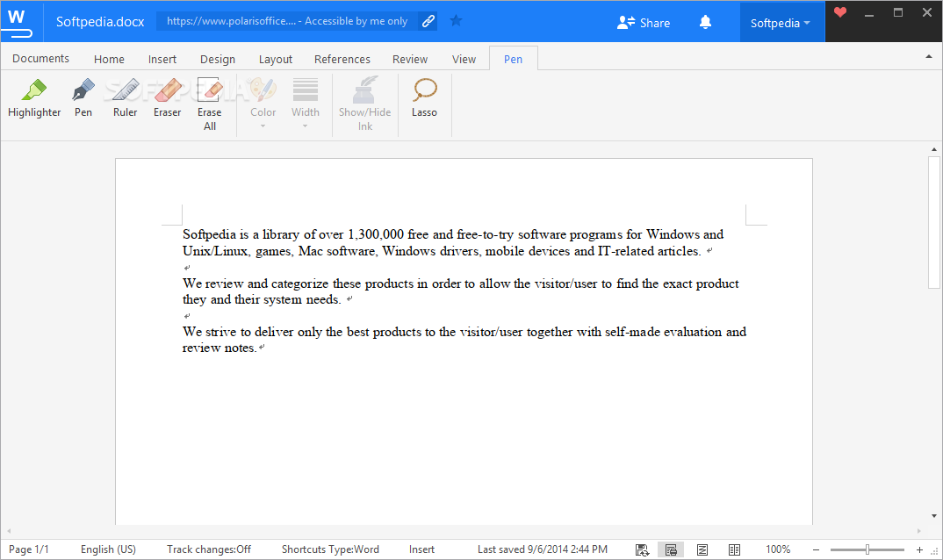The height and width of the screenshot is (560, 943).
Task: Switch to print layout view icon
Action: [x=671, y=549]
